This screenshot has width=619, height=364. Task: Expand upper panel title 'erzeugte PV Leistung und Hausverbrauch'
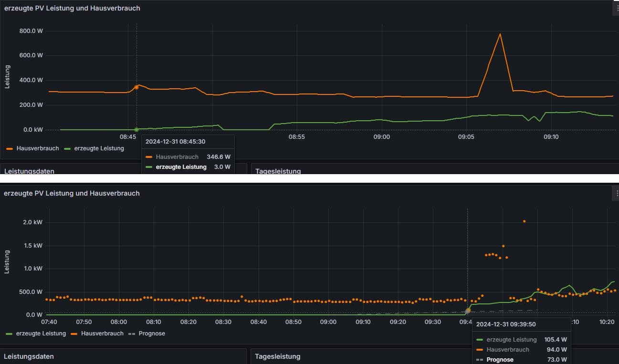pos(72,8)
